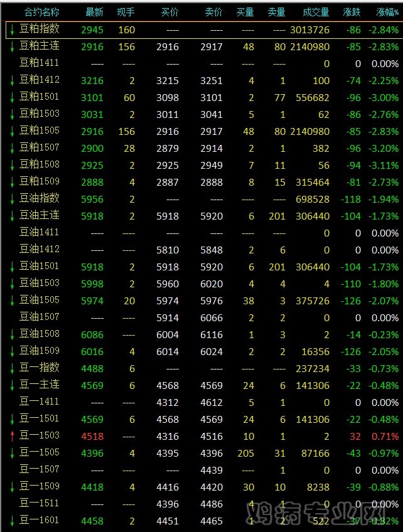The width and height of the screenshot is (403, 532).
Task: Select the 豆粕1508 contract
Action: click(x=39, y=165)
